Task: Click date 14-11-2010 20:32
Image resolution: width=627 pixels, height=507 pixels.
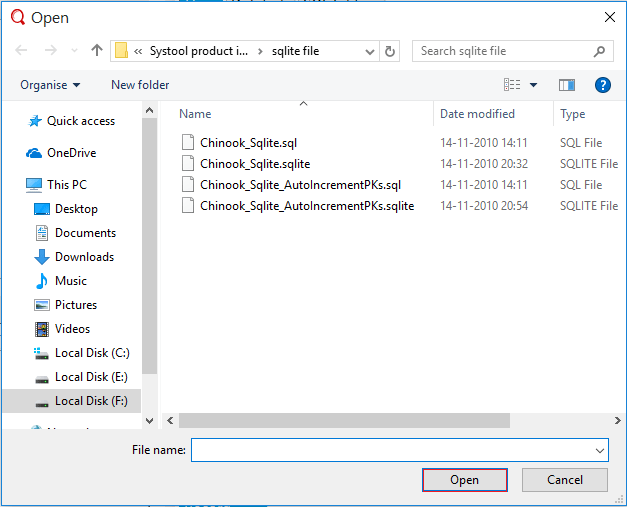Action: click(x=484, y=164)
